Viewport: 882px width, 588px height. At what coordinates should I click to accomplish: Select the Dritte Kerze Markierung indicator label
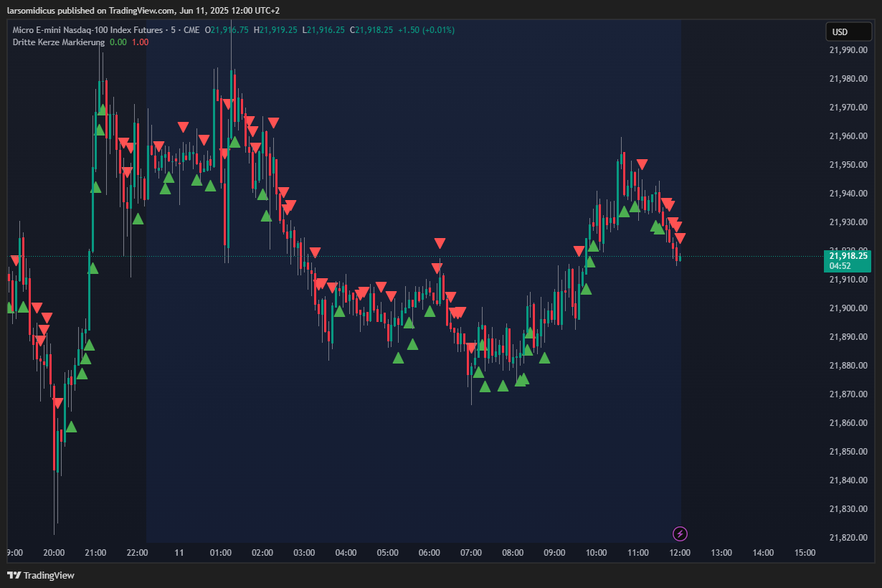click(x=59, y=42)
